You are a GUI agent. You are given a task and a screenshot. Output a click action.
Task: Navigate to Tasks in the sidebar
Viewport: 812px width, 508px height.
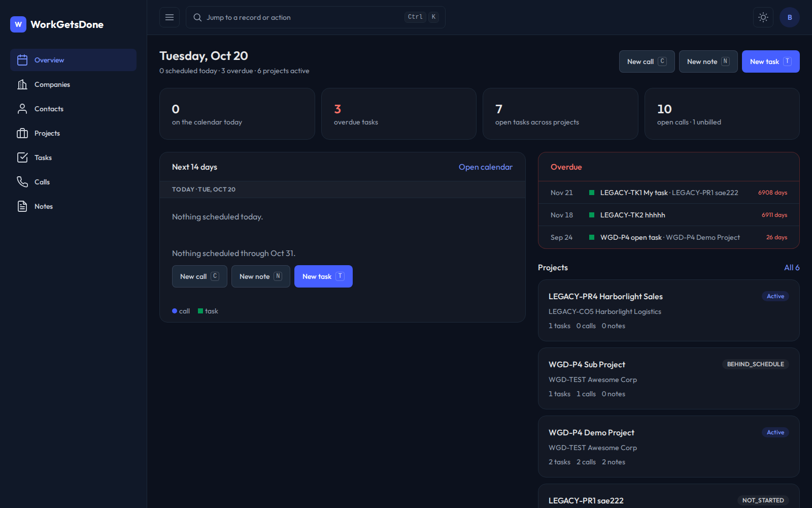click(x=73, y=157)
